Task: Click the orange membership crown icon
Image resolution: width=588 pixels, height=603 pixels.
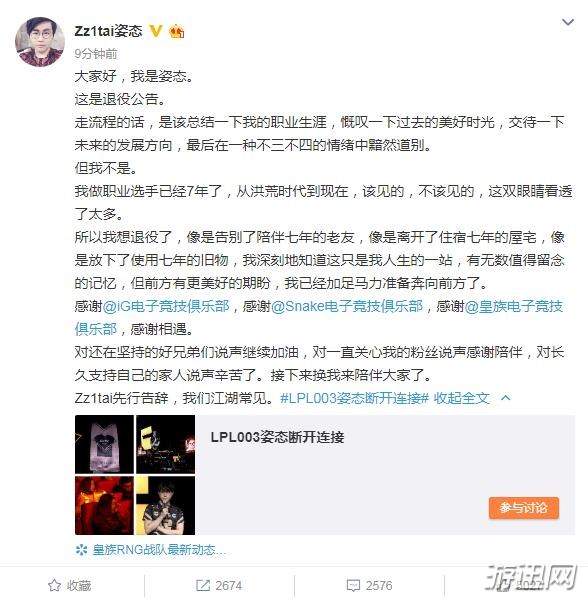Action: (177, 32)
